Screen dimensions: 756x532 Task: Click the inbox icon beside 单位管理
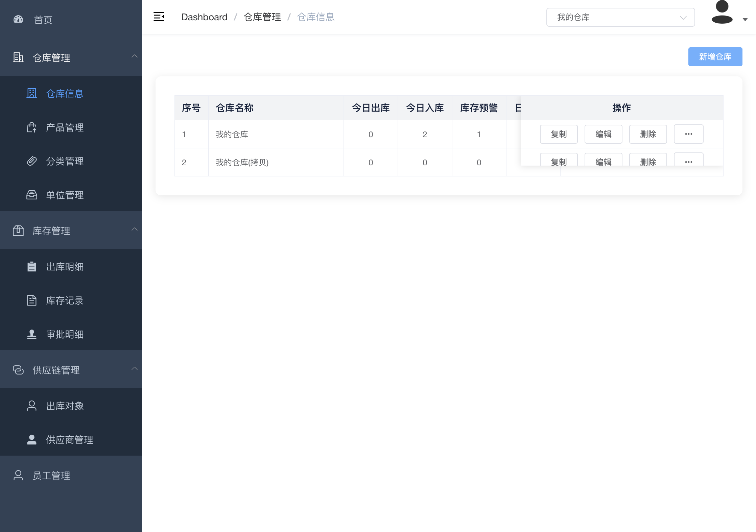(x=32, y=195)
